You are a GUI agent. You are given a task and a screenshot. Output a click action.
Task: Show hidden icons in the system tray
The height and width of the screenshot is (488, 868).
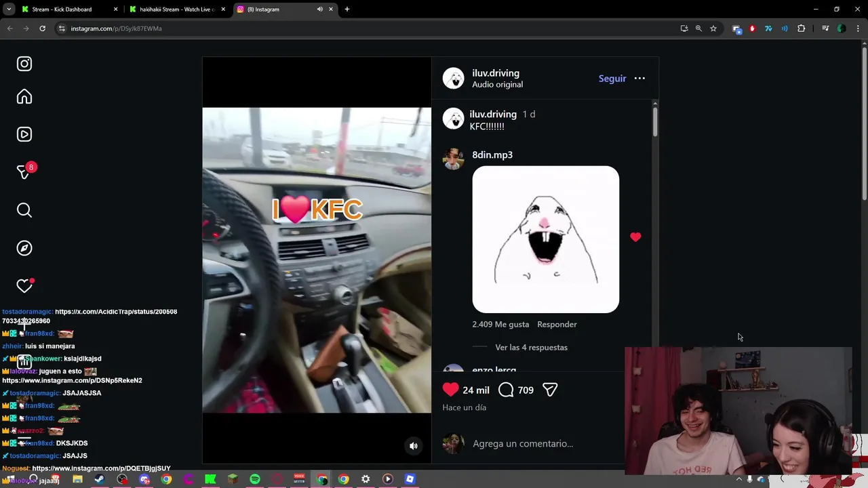[739, 480]
